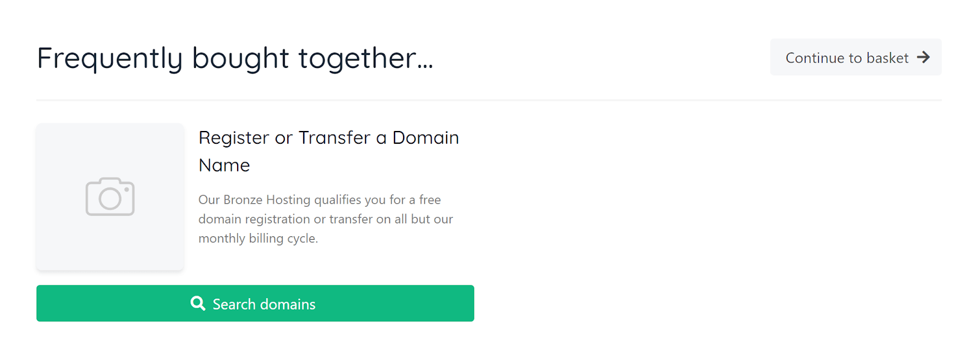Open the grey product image placeholder
The image size is (980, 358).
(x=110, y=197)
